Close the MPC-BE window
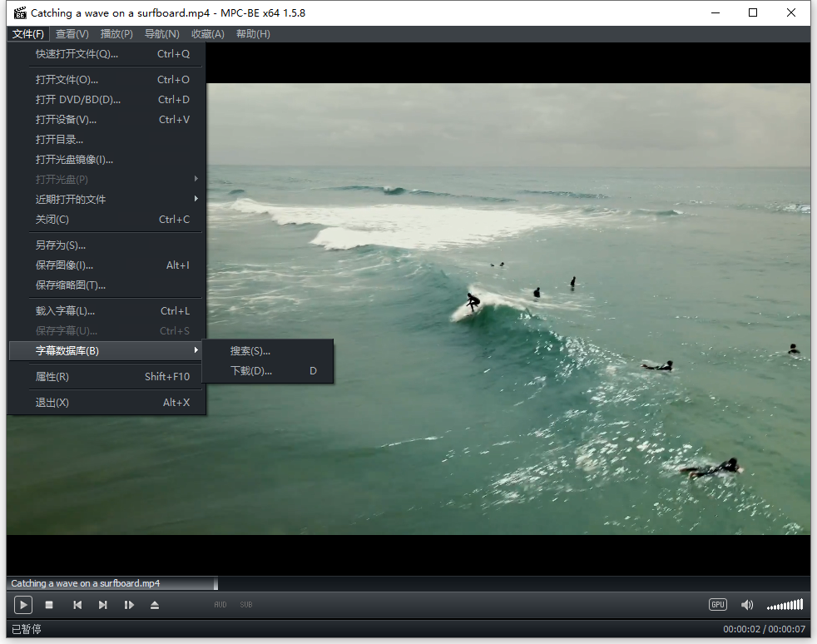Image resolution: width=817 pixels, height=644 pixels. click(x=791, y=12)
